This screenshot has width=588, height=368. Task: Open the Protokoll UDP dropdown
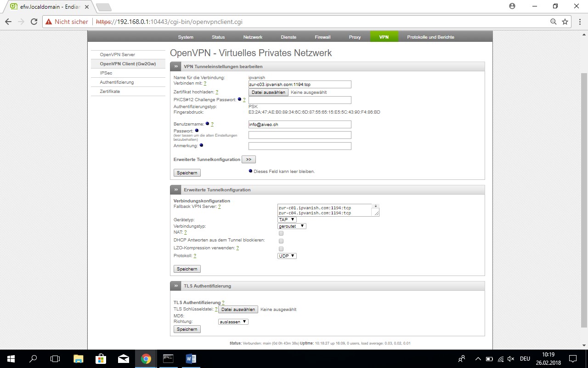coord(287,256)
